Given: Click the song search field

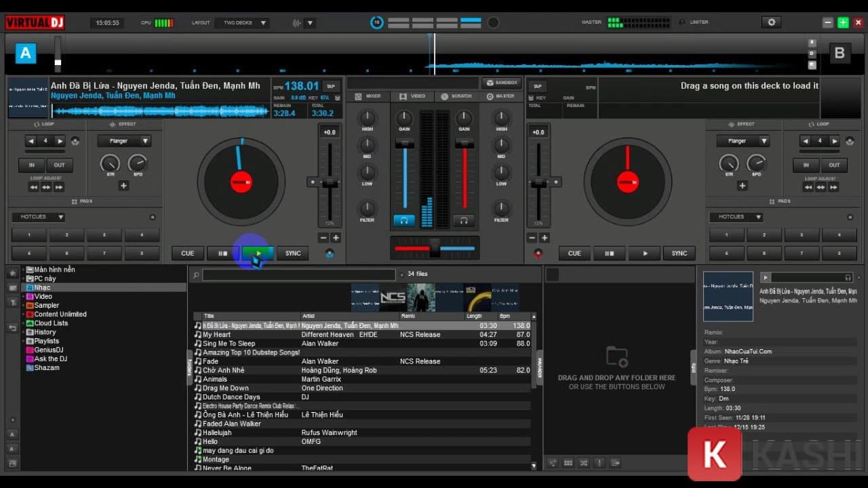Looking at the screenshot, I should (298, 274).
